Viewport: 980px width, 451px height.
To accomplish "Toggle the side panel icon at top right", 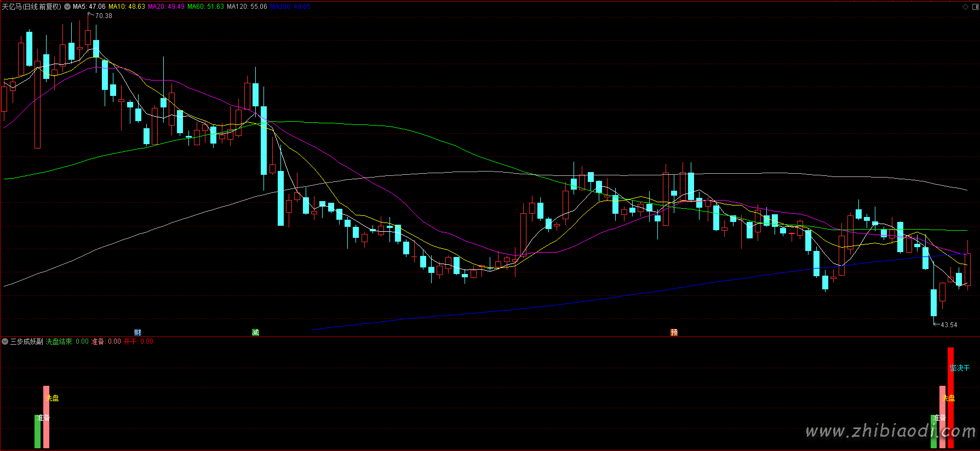I will pyautogui.click(x=975, y=7).
